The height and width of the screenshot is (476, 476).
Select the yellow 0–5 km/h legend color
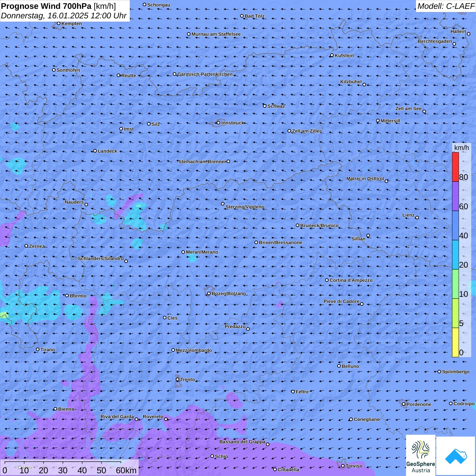(455, 342)
